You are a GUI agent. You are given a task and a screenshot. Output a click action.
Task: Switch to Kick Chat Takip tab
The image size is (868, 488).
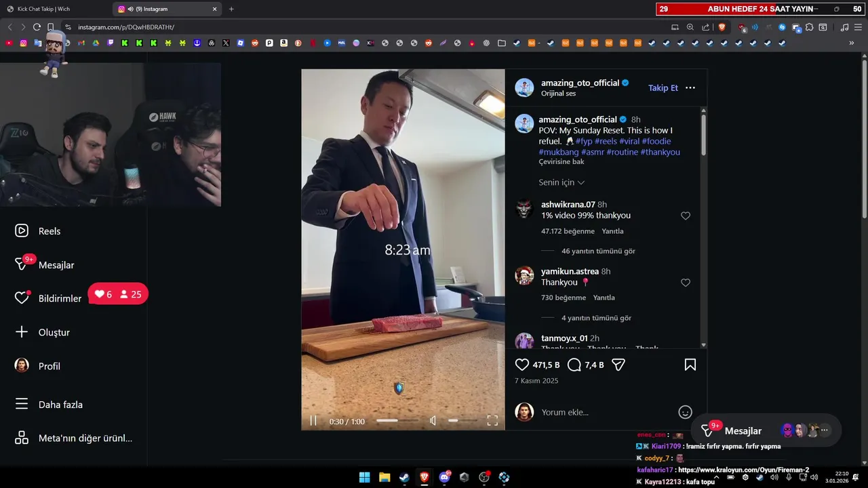point(56,9)
